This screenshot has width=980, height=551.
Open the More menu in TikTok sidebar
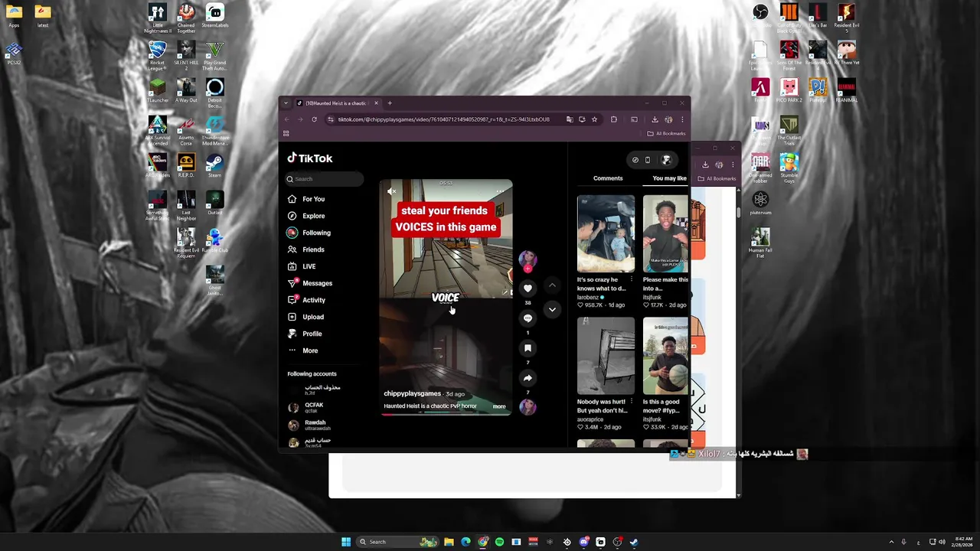[303, 350]
